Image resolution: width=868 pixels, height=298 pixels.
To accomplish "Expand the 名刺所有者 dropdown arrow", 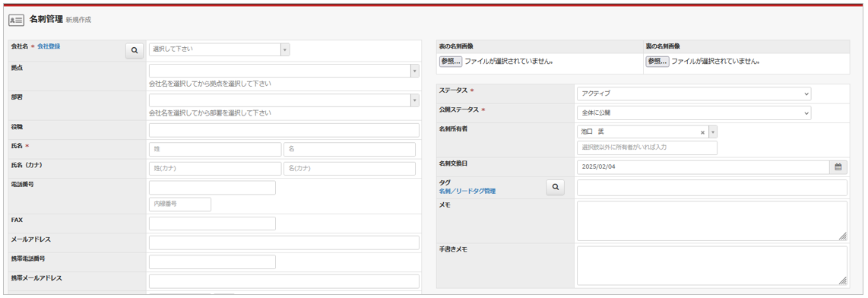I will pos(713,132).
